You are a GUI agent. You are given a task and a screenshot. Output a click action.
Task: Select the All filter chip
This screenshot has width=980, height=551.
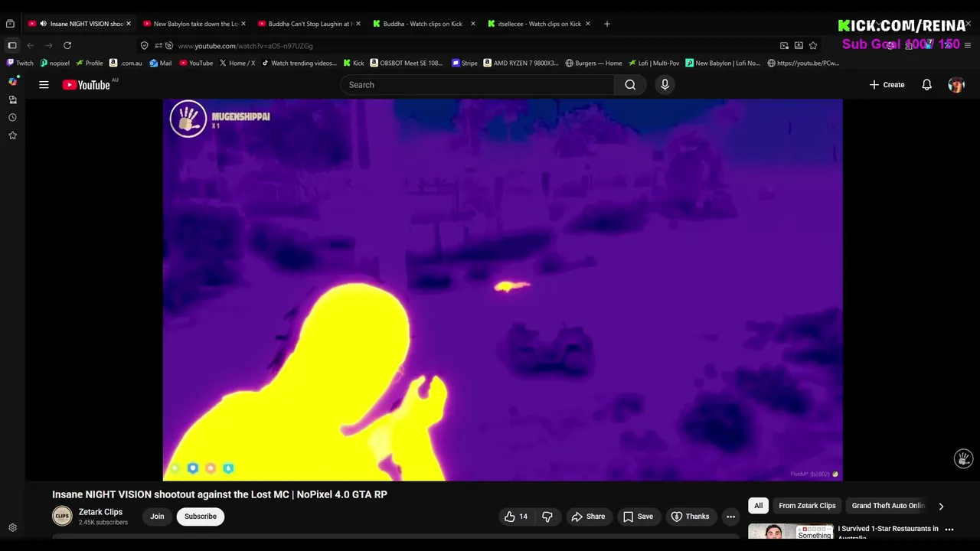(x=758, y=506)
